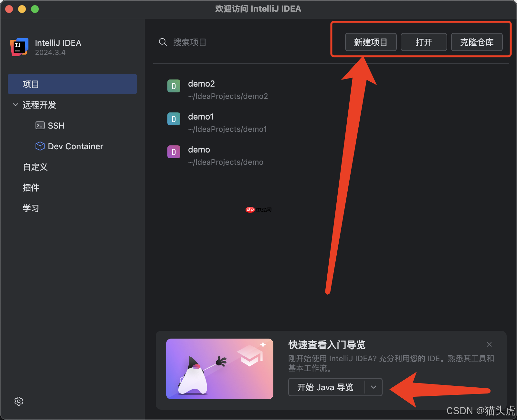This screenshot has width=517, height=420.
Task: Click the 打开 button
Action: pyautogui.click(x=424, y=42)
